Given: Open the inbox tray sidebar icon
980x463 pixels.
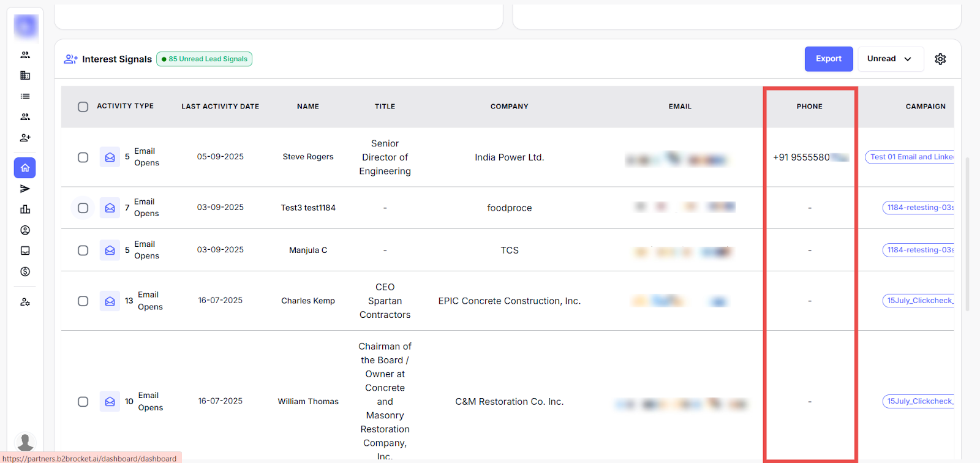Looking at the screenshot, I should click(x=25, y=250).
